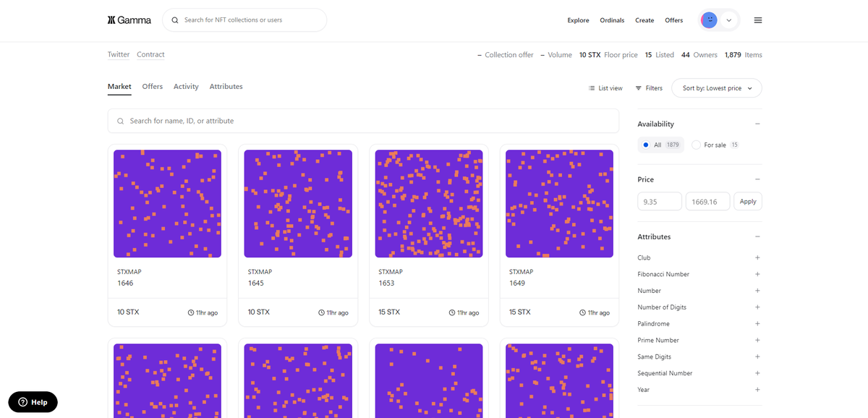Open the hamburger menu icon
This screenshot has width=868, height=418.
click(758, 20)
